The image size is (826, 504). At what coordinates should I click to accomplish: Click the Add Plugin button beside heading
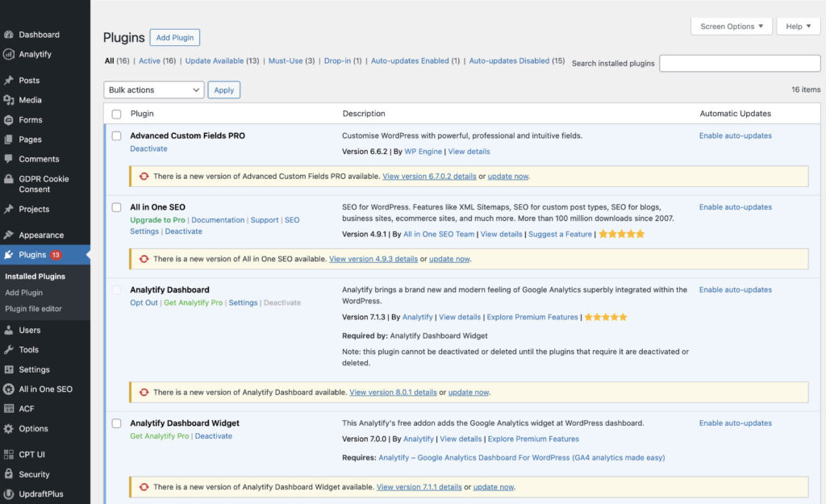coord(175,37)
